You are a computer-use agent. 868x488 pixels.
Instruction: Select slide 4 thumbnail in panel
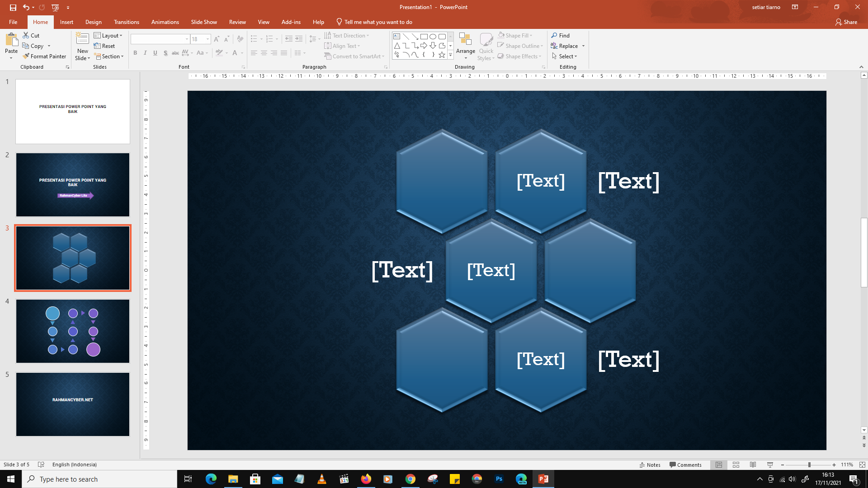point(73,331)
